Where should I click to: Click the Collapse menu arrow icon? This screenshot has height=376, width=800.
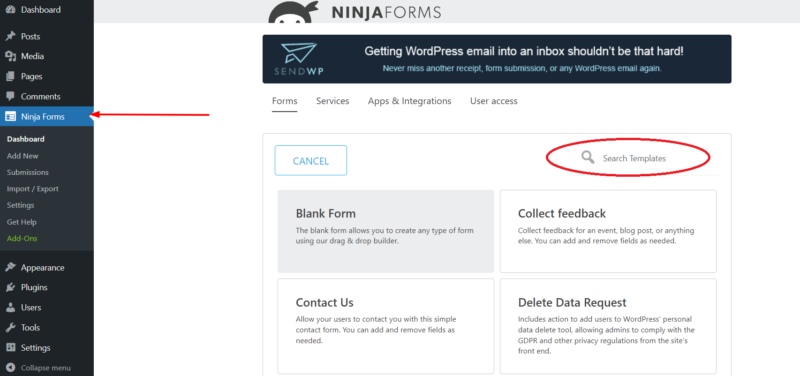coord(10,368)
